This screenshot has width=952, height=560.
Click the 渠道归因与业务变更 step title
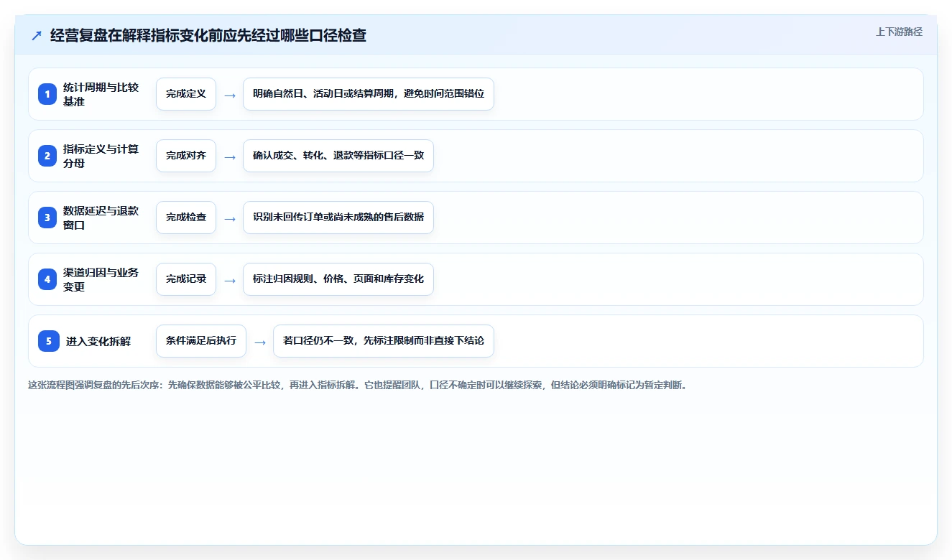(x=101, y=279)
